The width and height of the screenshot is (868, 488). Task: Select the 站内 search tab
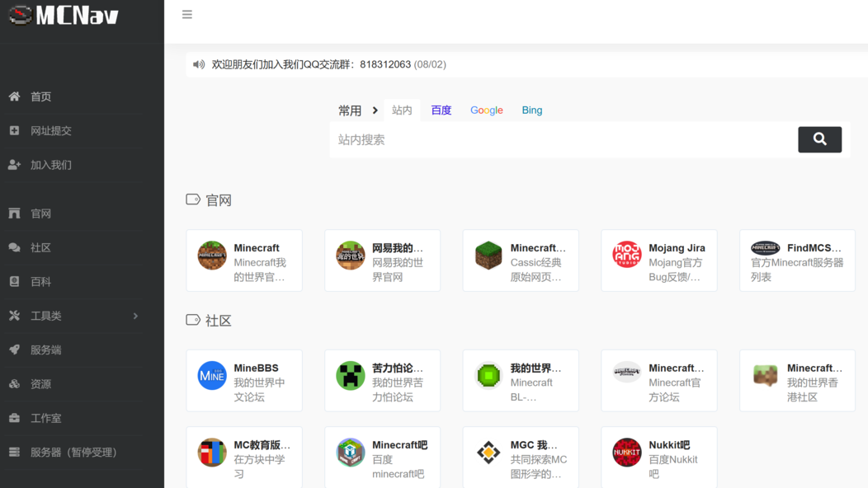tap(402, 110)
